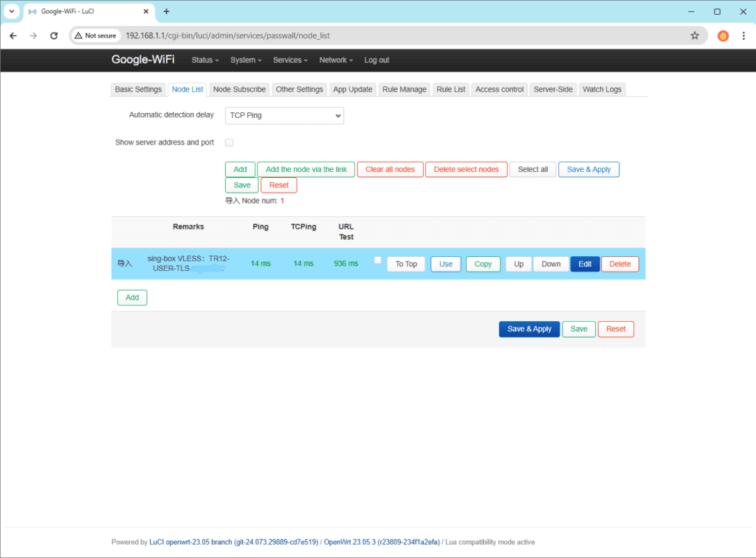Go to the App Update tab
Screen dimensions: 756x558
point(352,89)
